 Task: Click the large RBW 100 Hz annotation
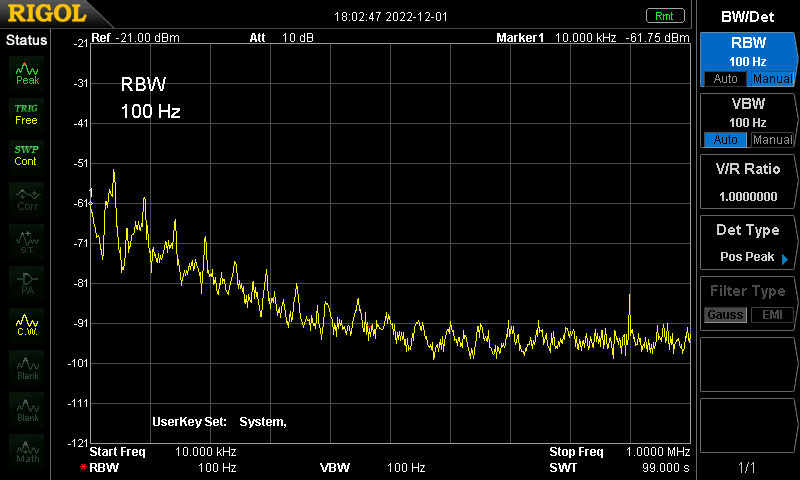[151, 97]
